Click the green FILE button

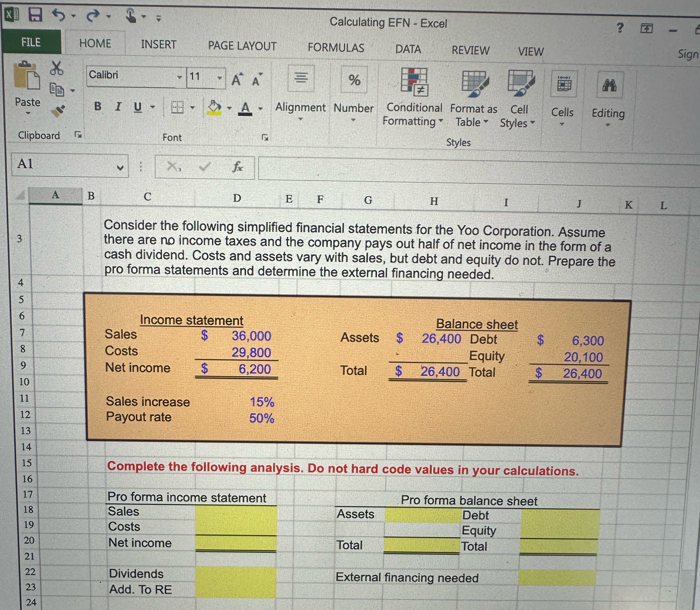coord(31,42)
